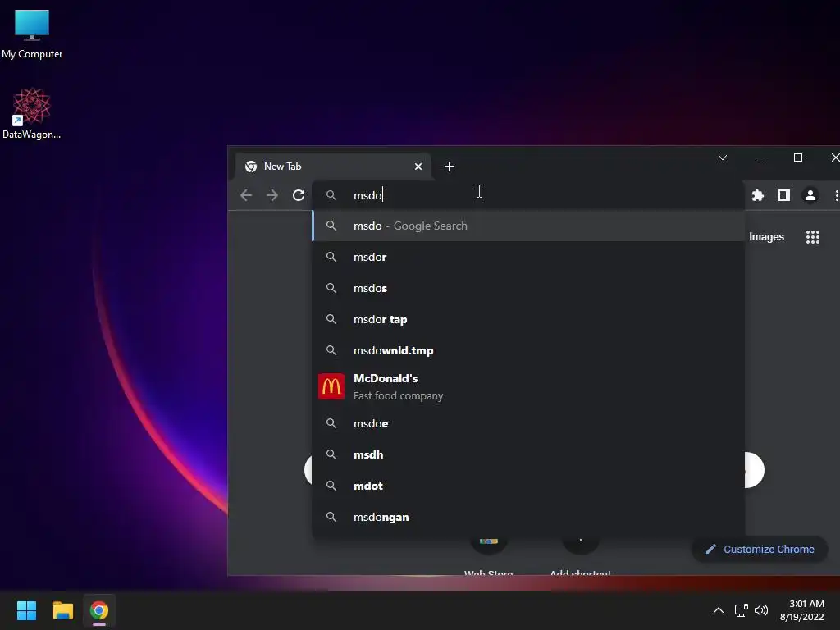The image size is (840, 630).
Task: Open the volume speaker tray icon
Action: tap(760, 610)
